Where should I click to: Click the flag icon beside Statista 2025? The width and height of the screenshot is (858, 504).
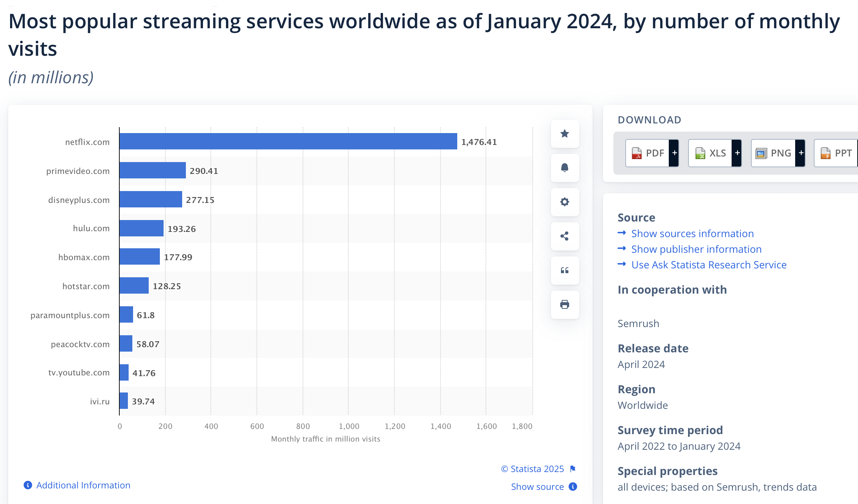pyautogui.click(x=573, y=469)
